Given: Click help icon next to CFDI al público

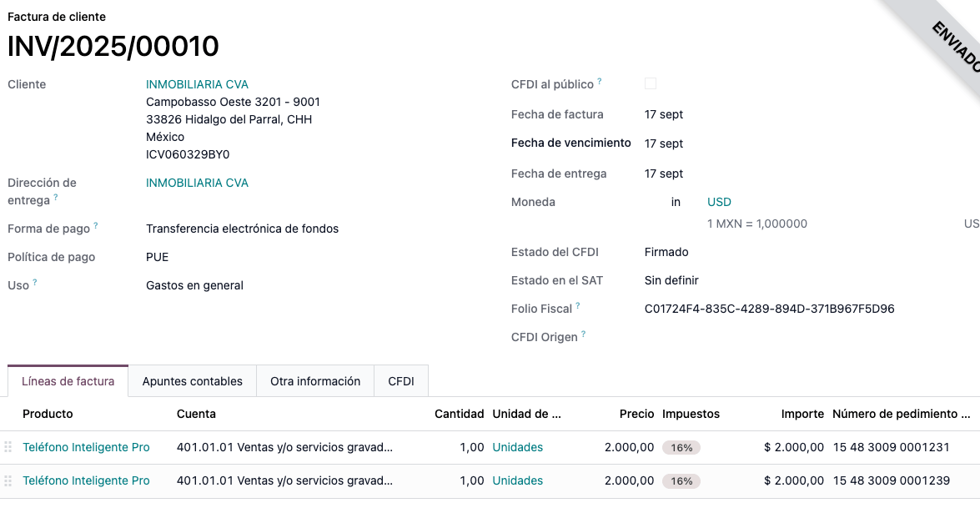Looking at the screenshot, I should (x=600, y=82).
